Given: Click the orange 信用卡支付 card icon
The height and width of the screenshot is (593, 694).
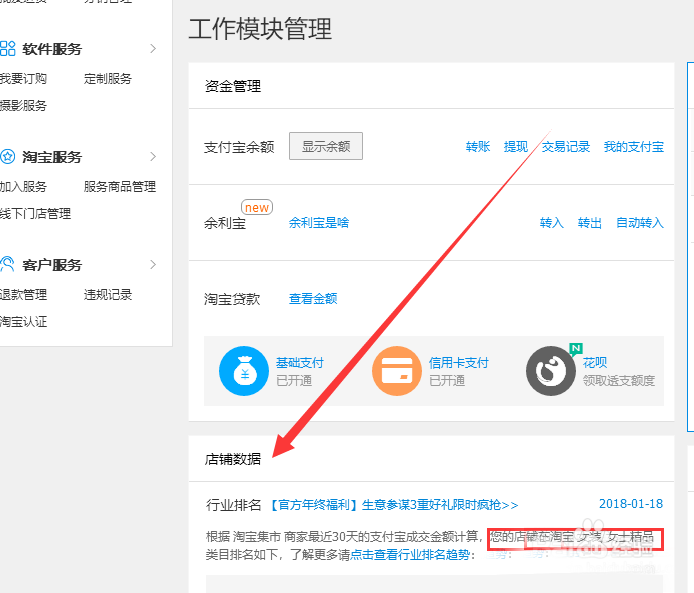Looking at the screenshot, I should coord(397,371).
